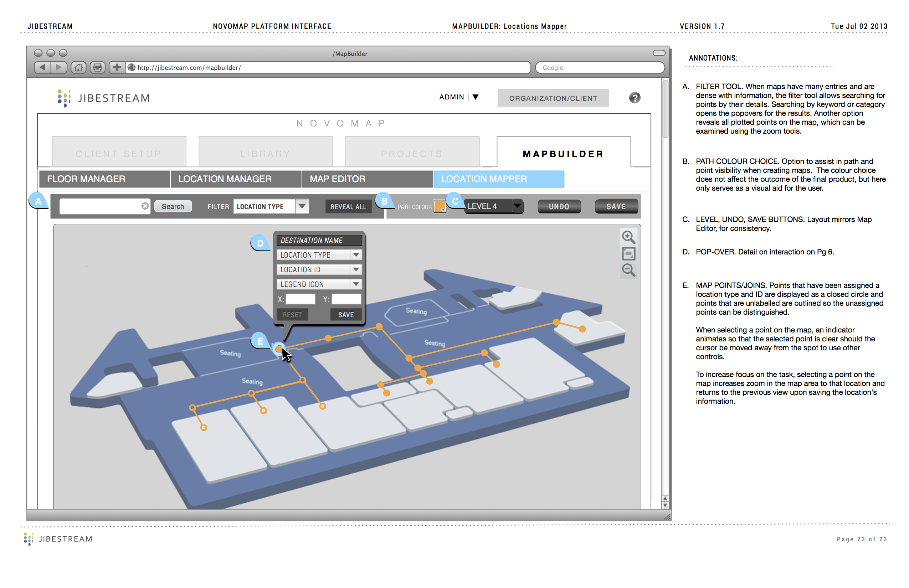909x588 pixels.
Task: Open the help question mark icon
Action: tap(635, 98)
